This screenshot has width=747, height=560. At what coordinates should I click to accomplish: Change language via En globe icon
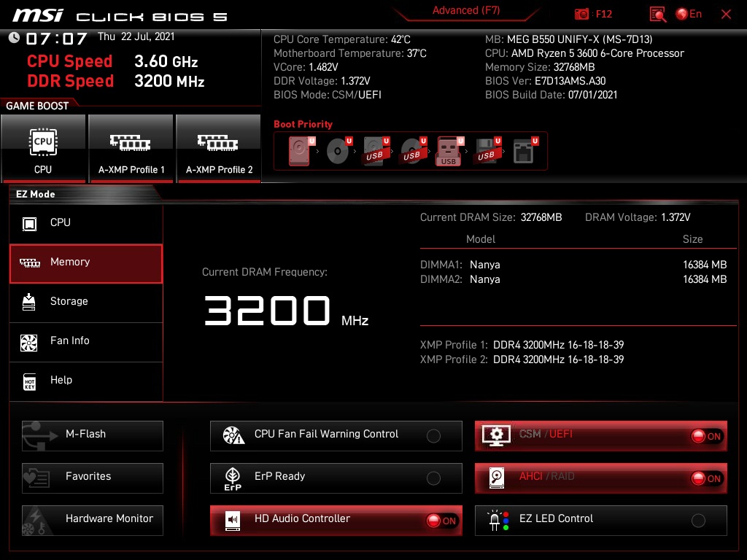(689, 14)
